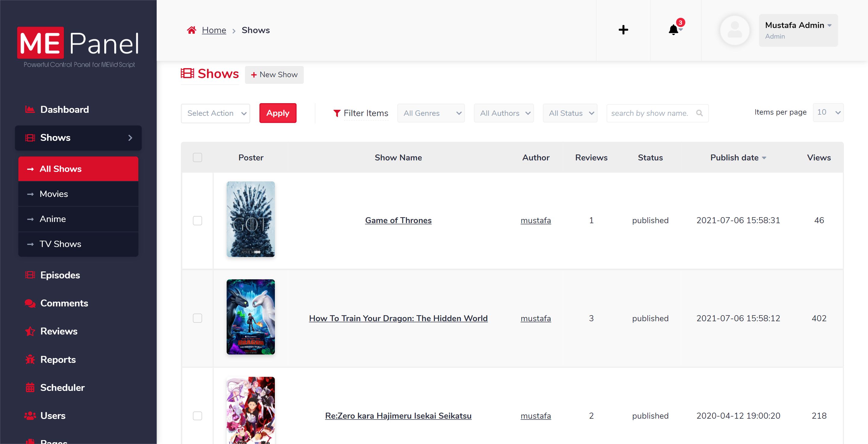The image size is (868, 444).
Task: Click the user avatar picture
Action: pos(734,30)
